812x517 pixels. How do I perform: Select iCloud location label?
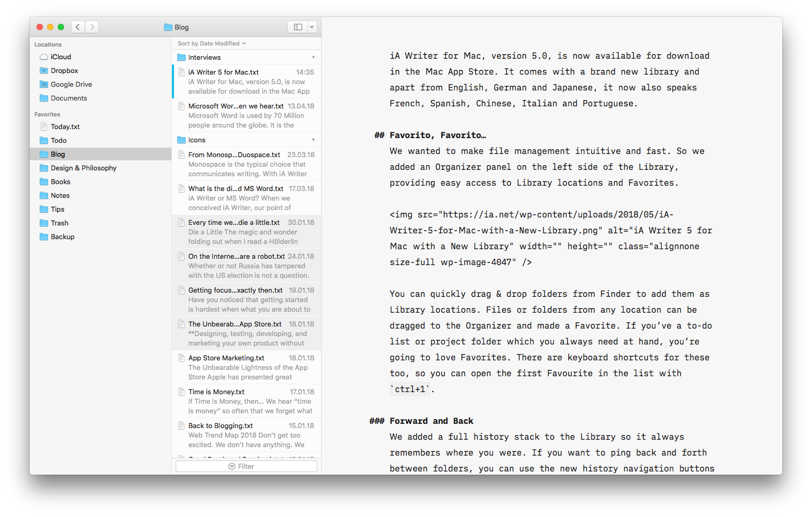coord(61,57)
